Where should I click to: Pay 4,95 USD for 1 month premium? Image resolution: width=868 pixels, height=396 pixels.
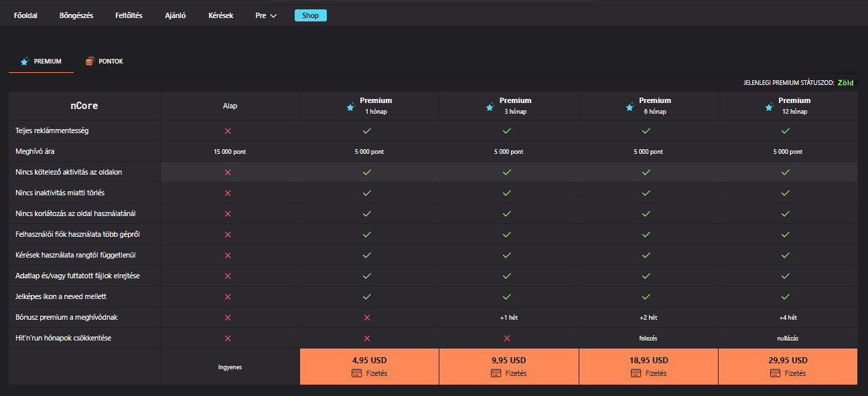(x=369, y=367)
